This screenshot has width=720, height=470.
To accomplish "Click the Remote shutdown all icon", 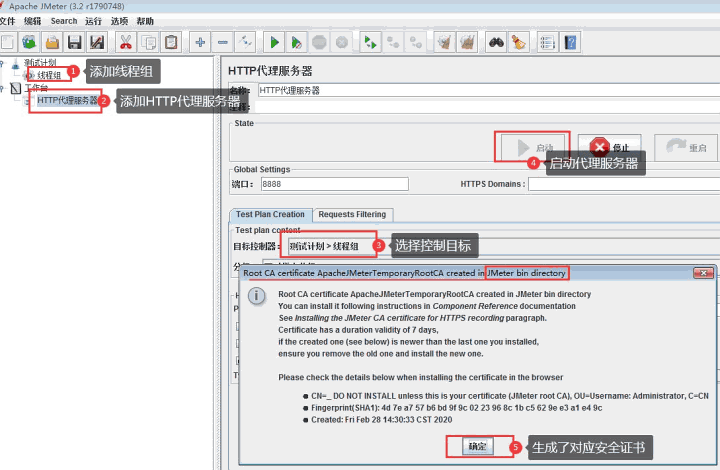I will pyautogui.click(x=416, y=43).
